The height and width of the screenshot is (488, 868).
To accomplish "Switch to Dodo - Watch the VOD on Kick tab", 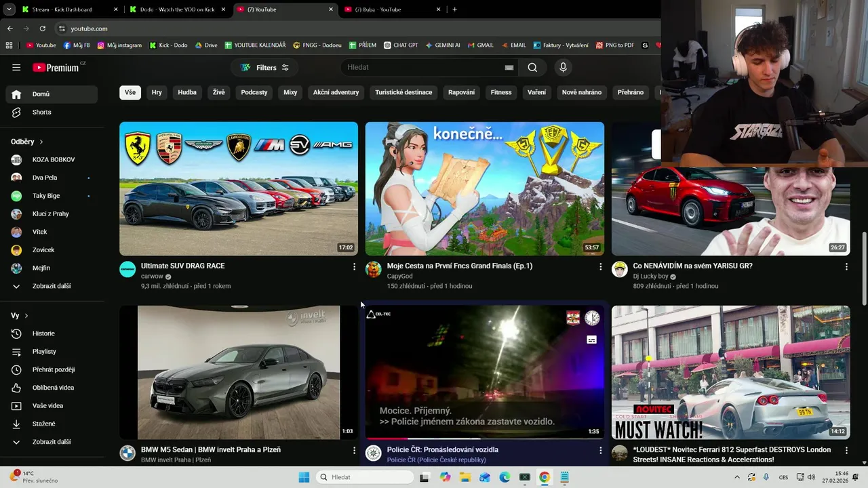I will pos(176,9).
